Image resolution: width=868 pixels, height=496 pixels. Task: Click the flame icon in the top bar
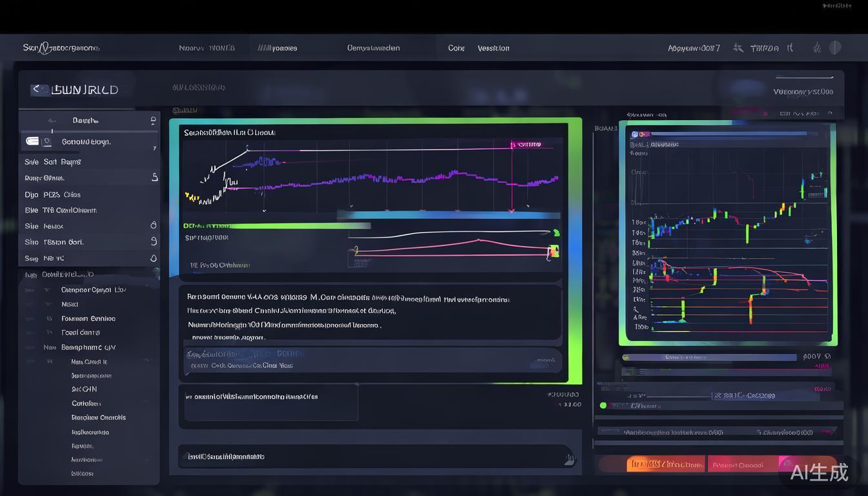pyautogui.click(x=816, y=47)
